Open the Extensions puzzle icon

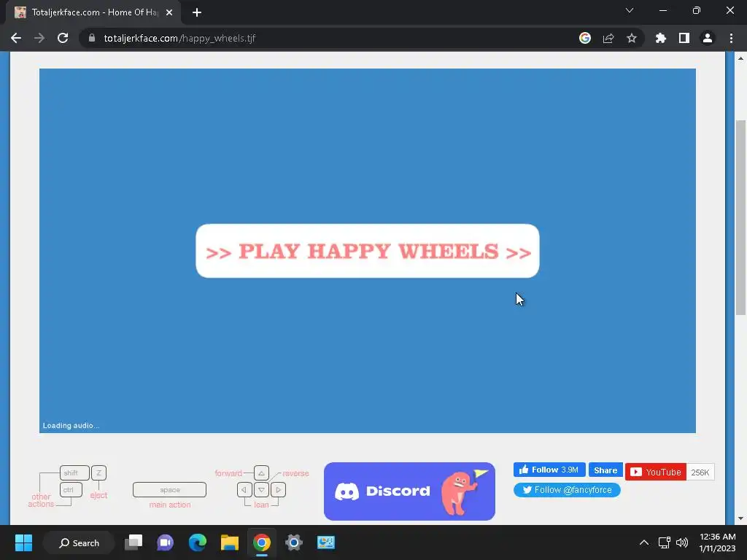tap(661, 38)
